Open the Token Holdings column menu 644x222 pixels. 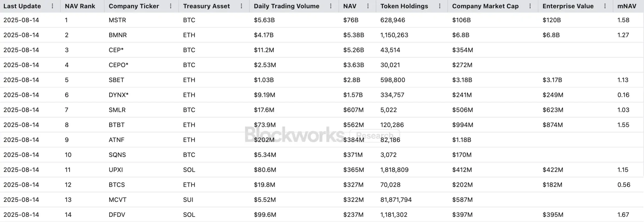440,6
